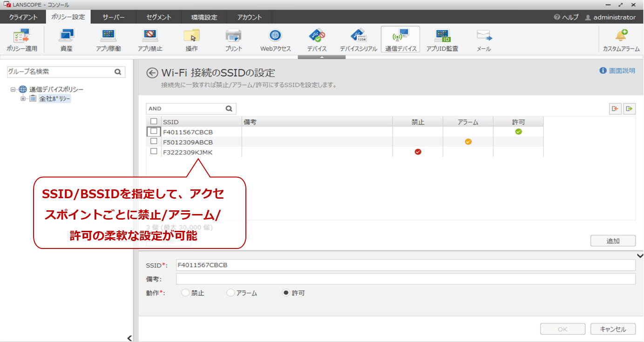Switch to the セグメント tab

tap(159, 17)
